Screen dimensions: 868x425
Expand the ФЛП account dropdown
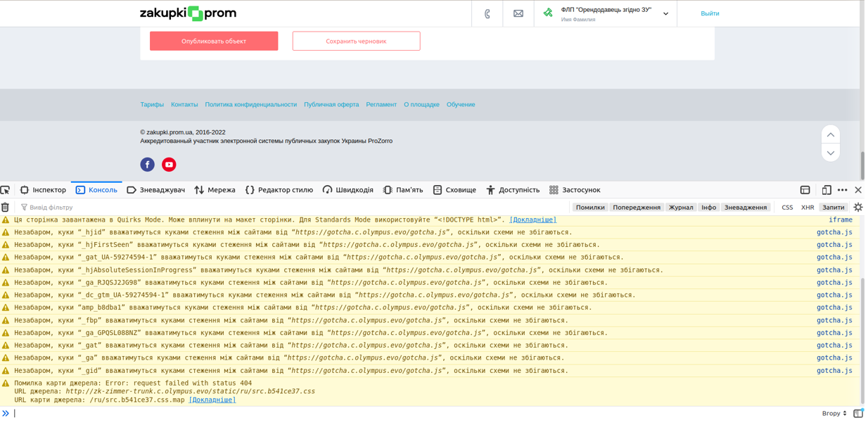[665, 13]
